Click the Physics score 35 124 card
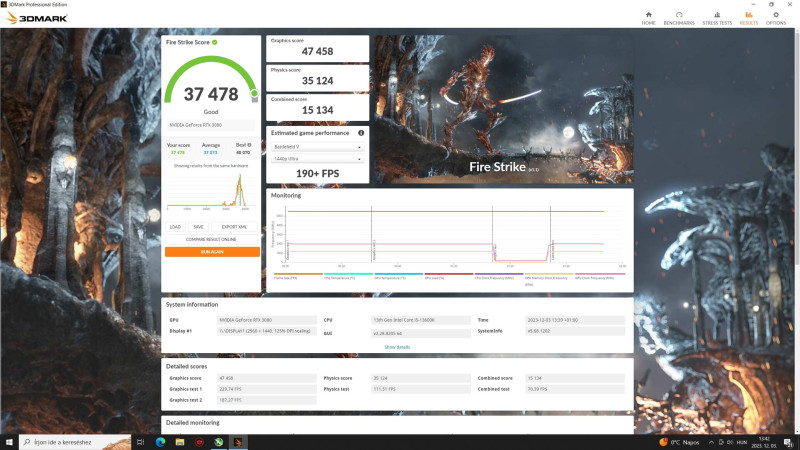Image resolution: width=800 pixels, height=450 pixels. coord(317,78)
